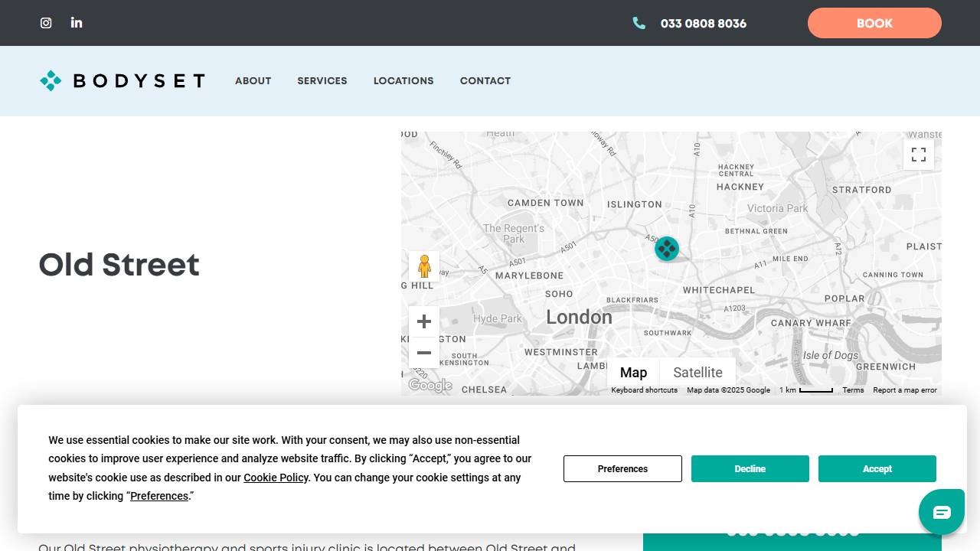
Task: Open the LOCATIONS menu item
Action: pos(403,81)
